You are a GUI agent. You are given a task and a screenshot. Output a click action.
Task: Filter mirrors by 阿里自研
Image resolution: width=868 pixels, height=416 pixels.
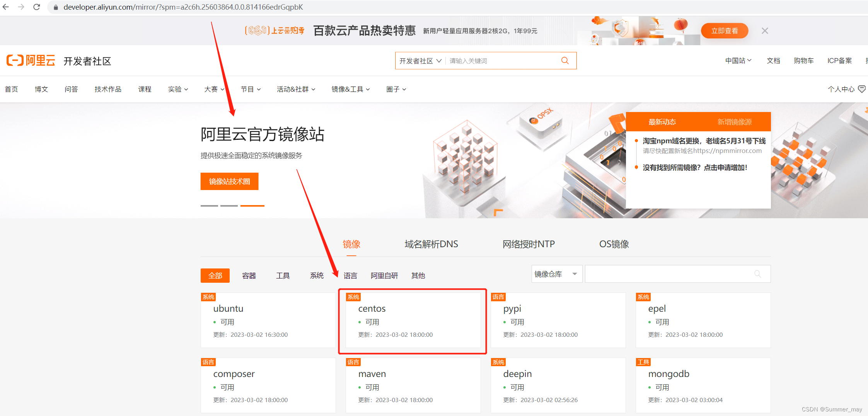384,275
